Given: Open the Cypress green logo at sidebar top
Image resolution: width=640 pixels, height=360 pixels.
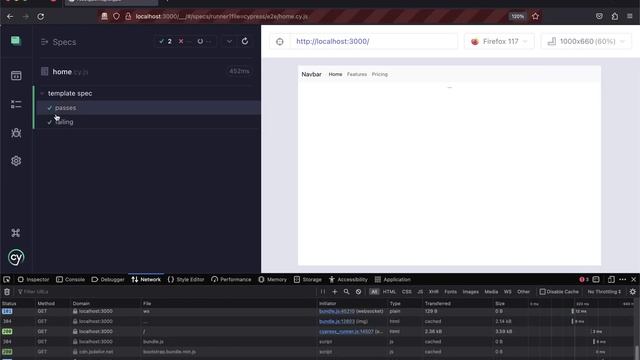Looking at the screenshot, I should pyautogui.click(x=16, y=40).
